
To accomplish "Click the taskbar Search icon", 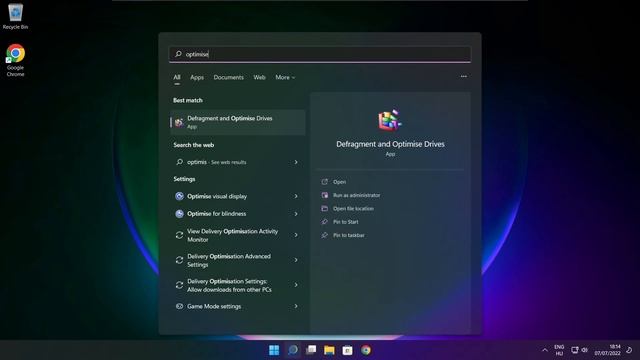I will click(x=293, y=350).
